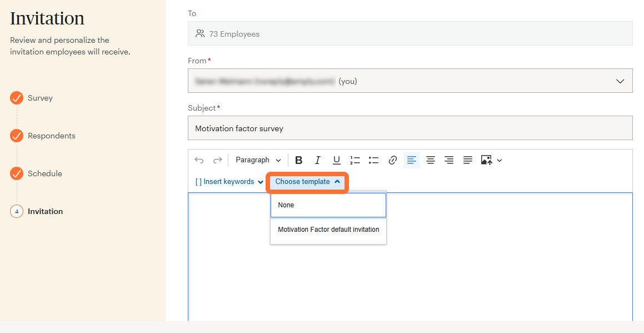This screenshot has width=644, height=333.
Task: Select the None template option
Action: pyautogui.click(x=328, y=205)
